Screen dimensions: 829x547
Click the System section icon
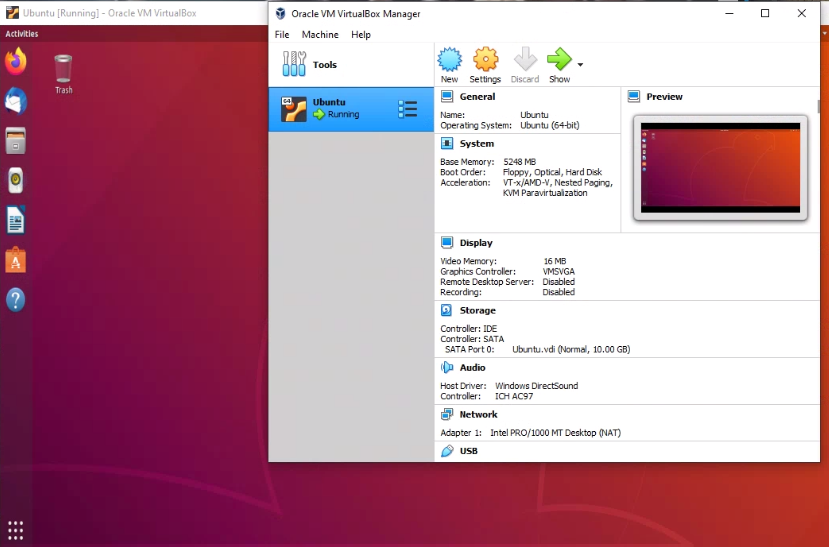coord(447,143)
